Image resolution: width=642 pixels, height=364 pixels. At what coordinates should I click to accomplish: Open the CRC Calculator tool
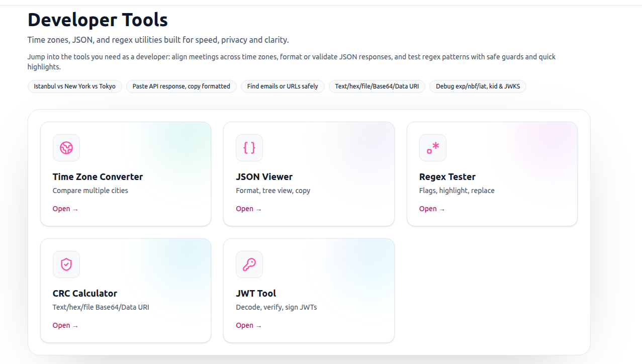click(65, 325)
